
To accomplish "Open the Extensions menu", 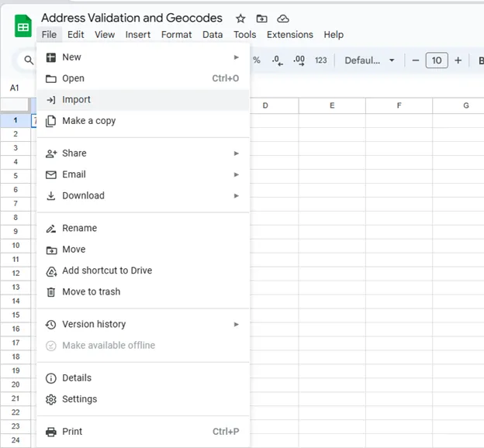I will [x=289, y=35].
